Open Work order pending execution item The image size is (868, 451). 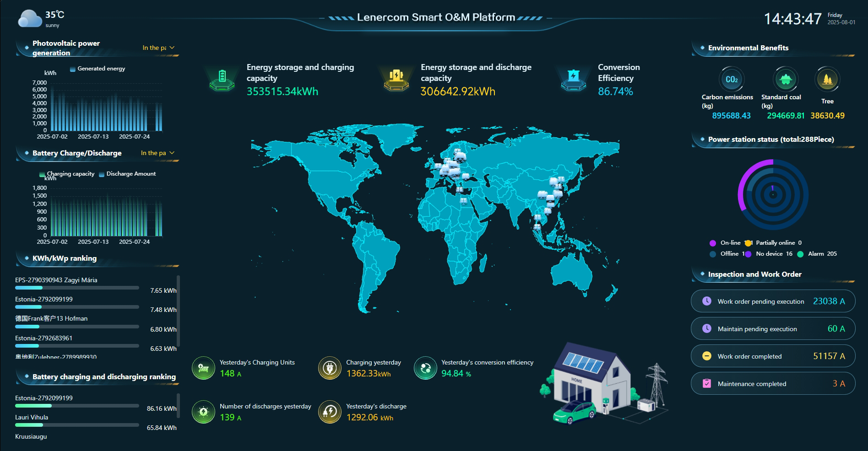click(x=772, y=301)
